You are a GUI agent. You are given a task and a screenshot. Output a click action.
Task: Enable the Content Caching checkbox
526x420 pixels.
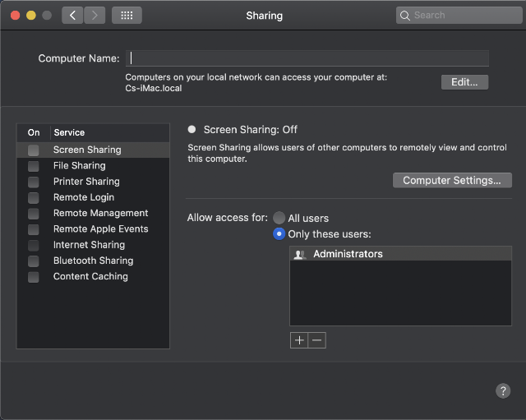coord(34,277)
